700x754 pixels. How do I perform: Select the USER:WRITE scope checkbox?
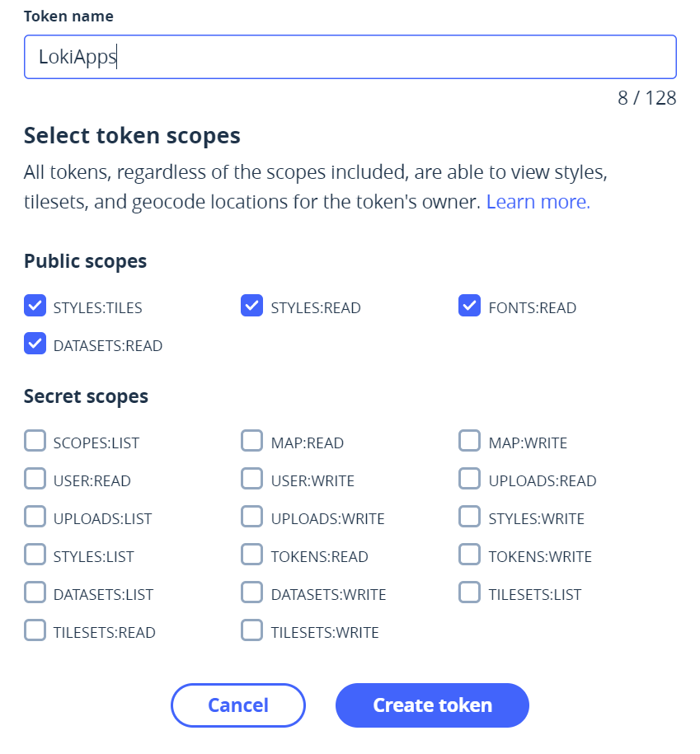coord(252,480)
